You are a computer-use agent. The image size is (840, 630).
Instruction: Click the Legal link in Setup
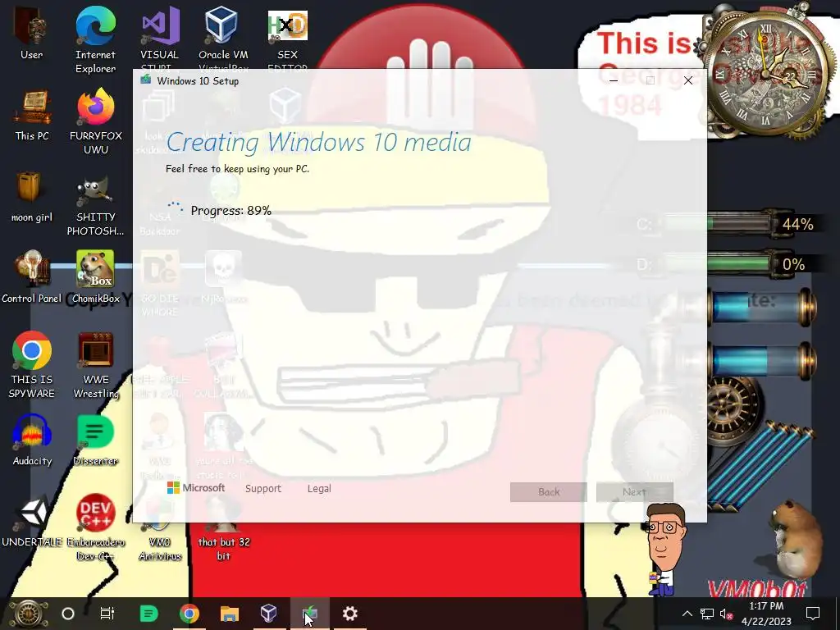[319, 489]
